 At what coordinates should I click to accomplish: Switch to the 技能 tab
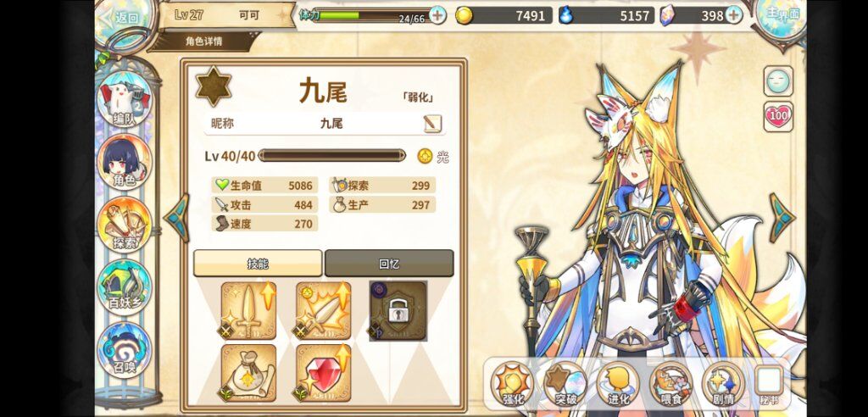(x=258, y=263)
